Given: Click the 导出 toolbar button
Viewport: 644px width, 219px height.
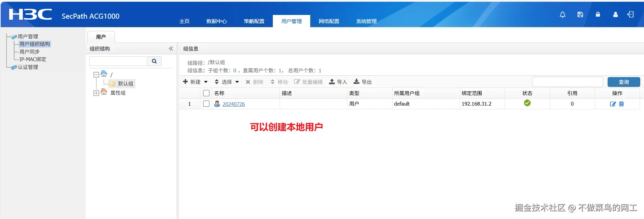Looking at the screenshot, I should [x=363, y=82].
